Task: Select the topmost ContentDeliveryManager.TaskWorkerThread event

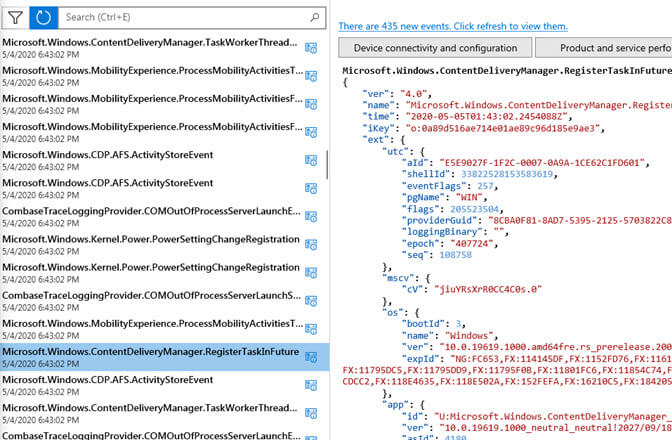Action: (x=165, y=48)
